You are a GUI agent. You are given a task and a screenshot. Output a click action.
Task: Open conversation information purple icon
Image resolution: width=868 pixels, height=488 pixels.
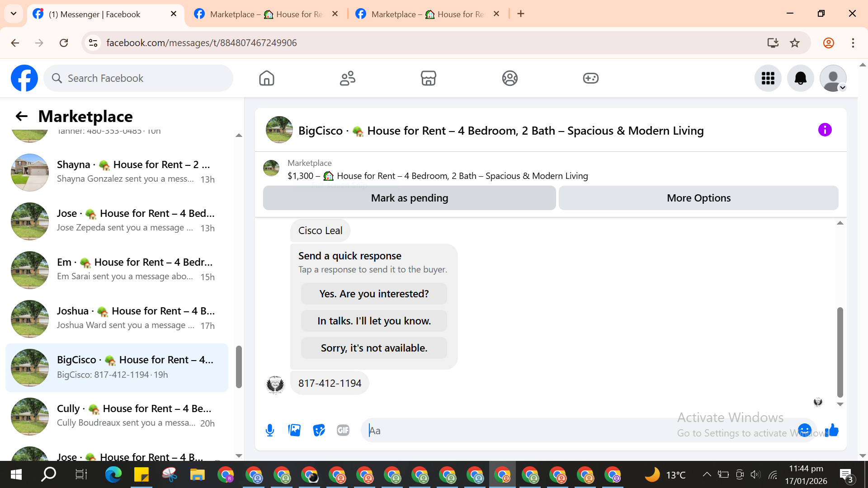(825, 130)
